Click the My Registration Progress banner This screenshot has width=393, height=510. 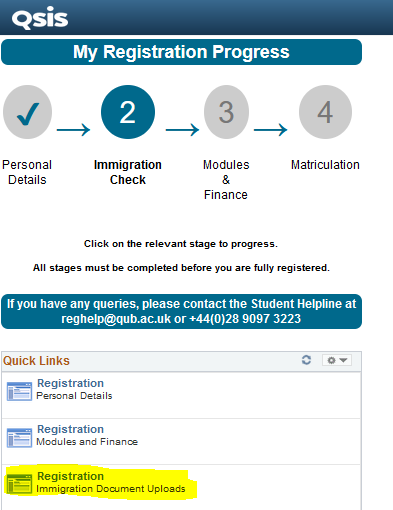click(181, 52)
